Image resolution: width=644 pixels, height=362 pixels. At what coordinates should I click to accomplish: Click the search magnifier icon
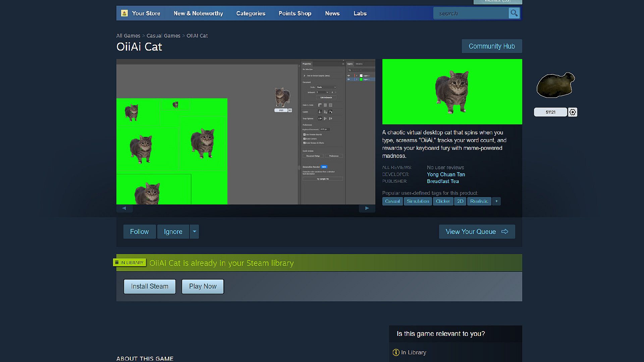(514, 13)
